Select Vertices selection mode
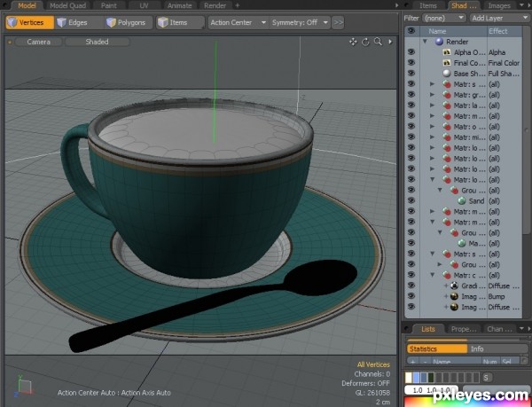The image size is (532, 407). click(x=30, y=22)
